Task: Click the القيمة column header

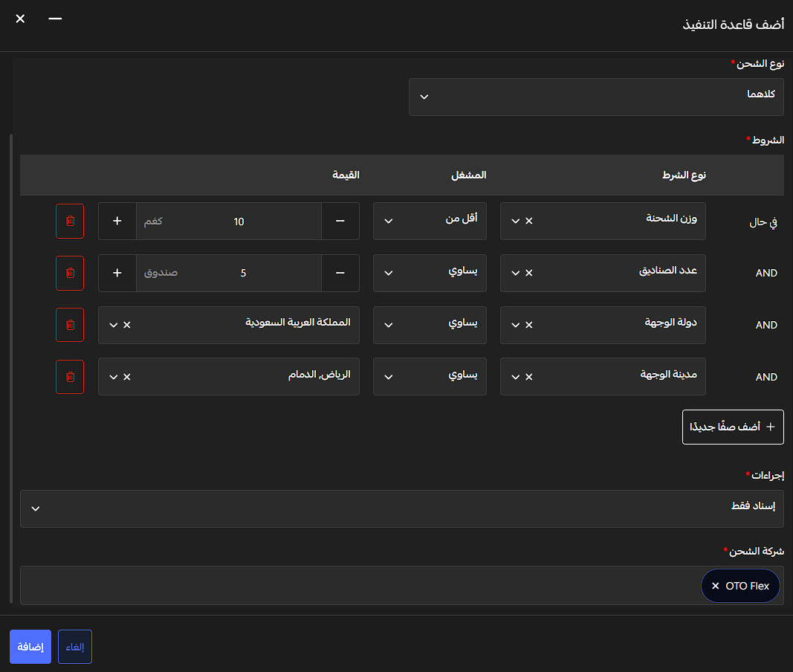Action: click(346, 175)
